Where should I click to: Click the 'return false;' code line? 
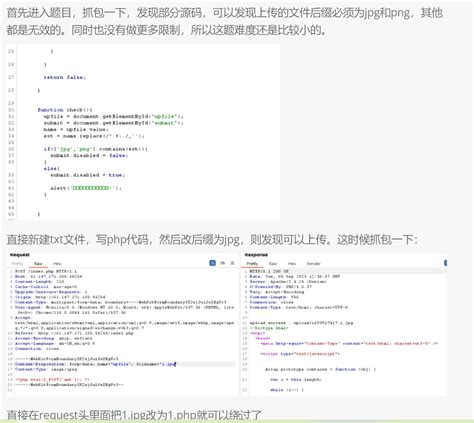[65, 77]
